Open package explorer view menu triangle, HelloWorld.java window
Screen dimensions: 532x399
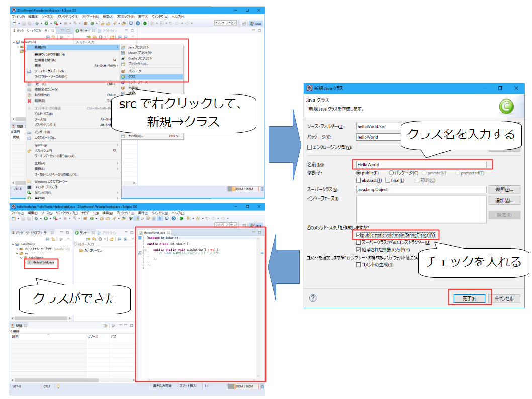click(x=68, y=239)
